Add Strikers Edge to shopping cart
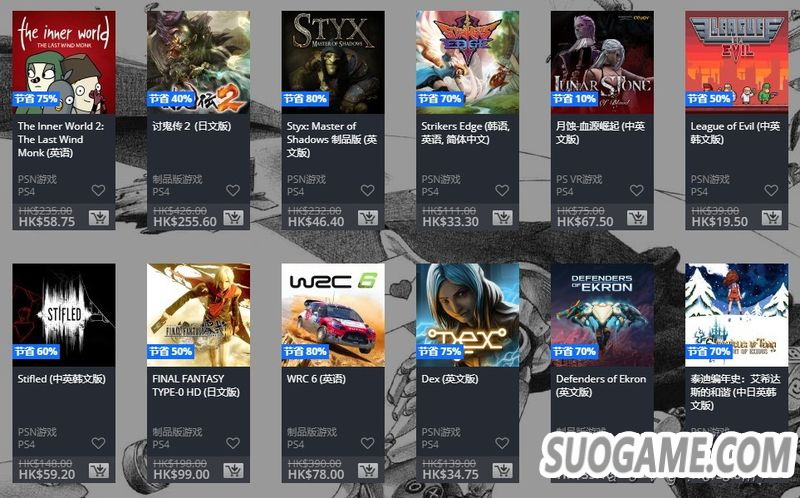 503,218
